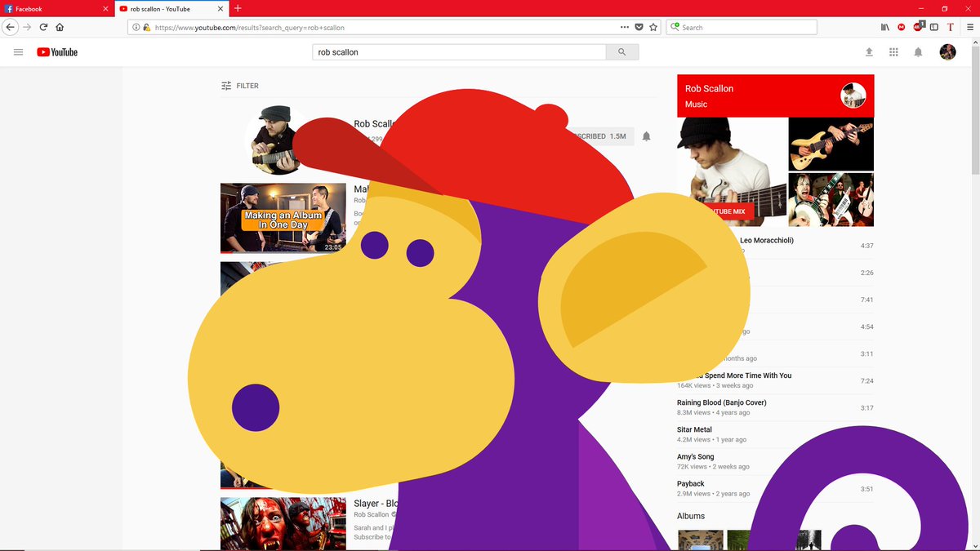Open Firefox Library icon

pyautogui.click(x=885, y=27)
